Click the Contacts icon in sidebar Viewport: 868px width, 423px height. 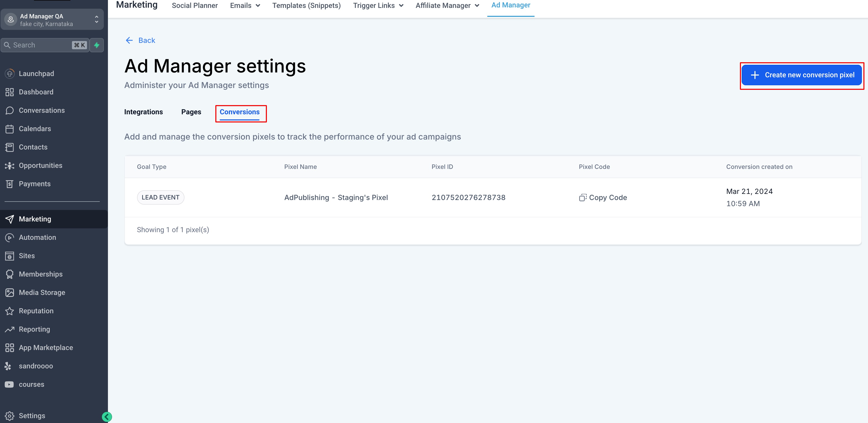pyautogui.click(x=10, y=147)
